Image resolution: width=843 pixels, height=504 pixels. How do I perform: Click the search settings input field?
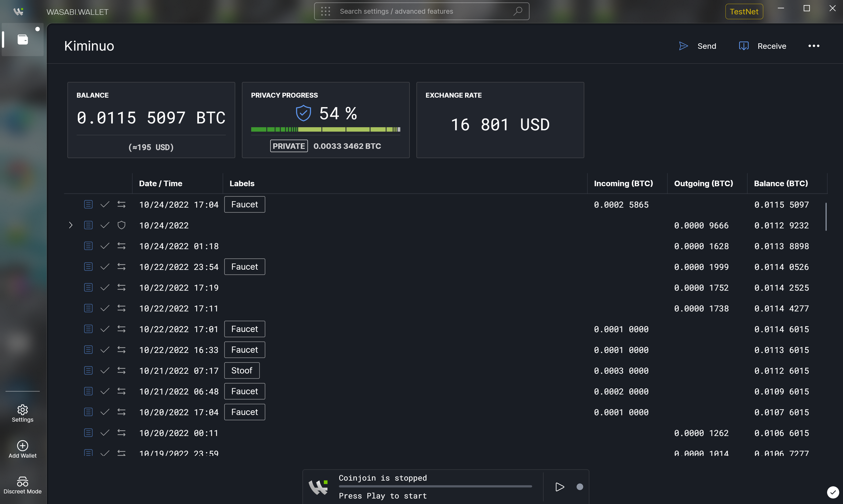421,11
